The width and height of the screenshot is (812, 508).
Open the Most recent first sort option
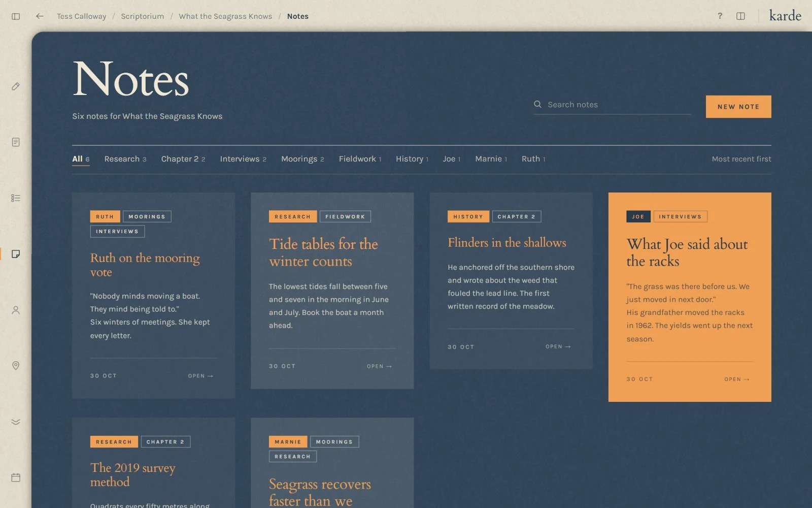[x=741, y=159]
